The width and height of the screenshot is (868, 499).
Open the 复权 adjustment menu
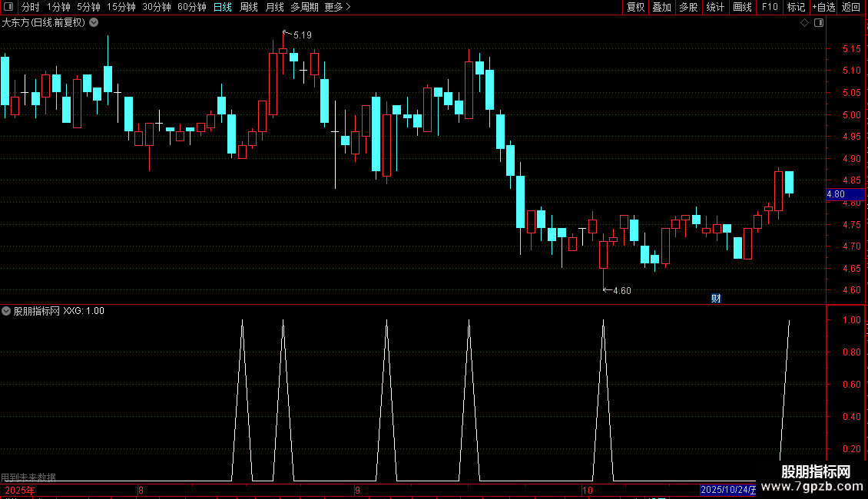pyautogui.click(x=635, y=7)
